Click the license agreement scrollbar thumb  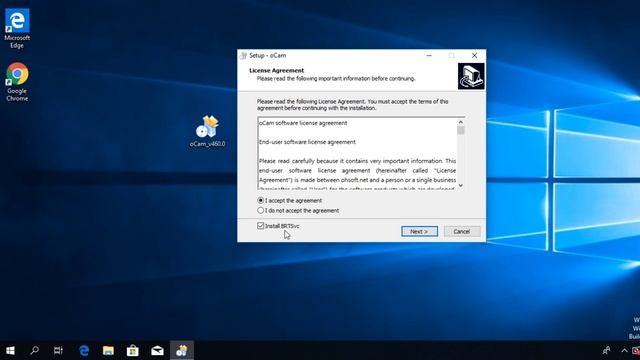[x=460, y=130]
